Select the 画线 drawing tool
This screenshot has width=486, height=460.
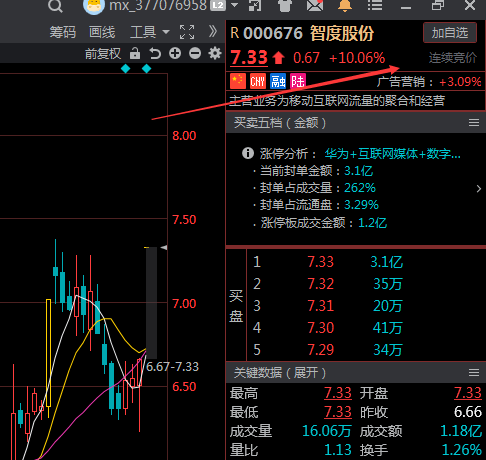pyautogui.click(x=102, y=33)
